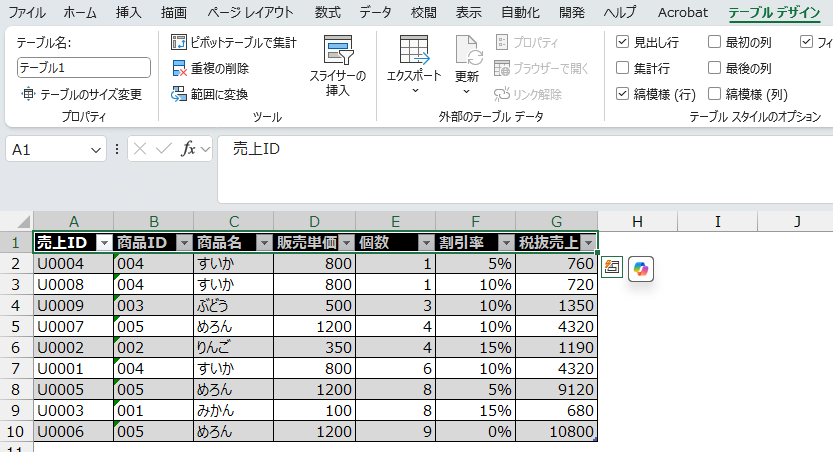Click the エクスポート table icon

[x=414, y=49]
